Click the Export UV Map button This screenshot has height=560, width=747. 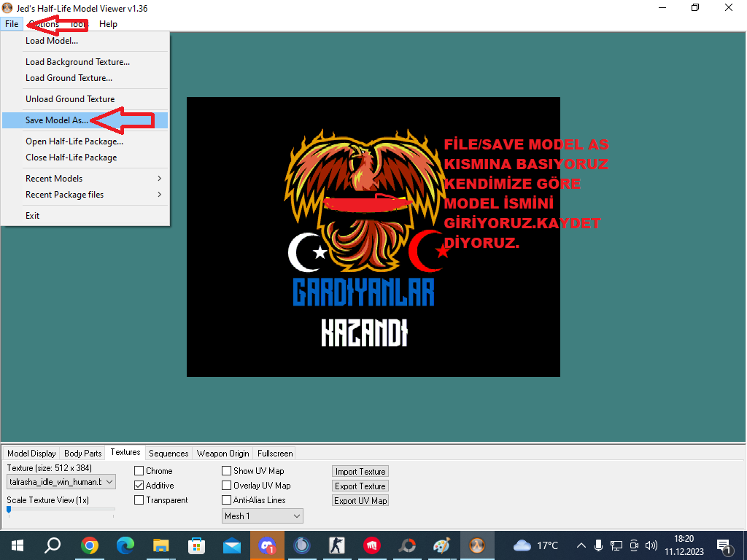[360, 500]
